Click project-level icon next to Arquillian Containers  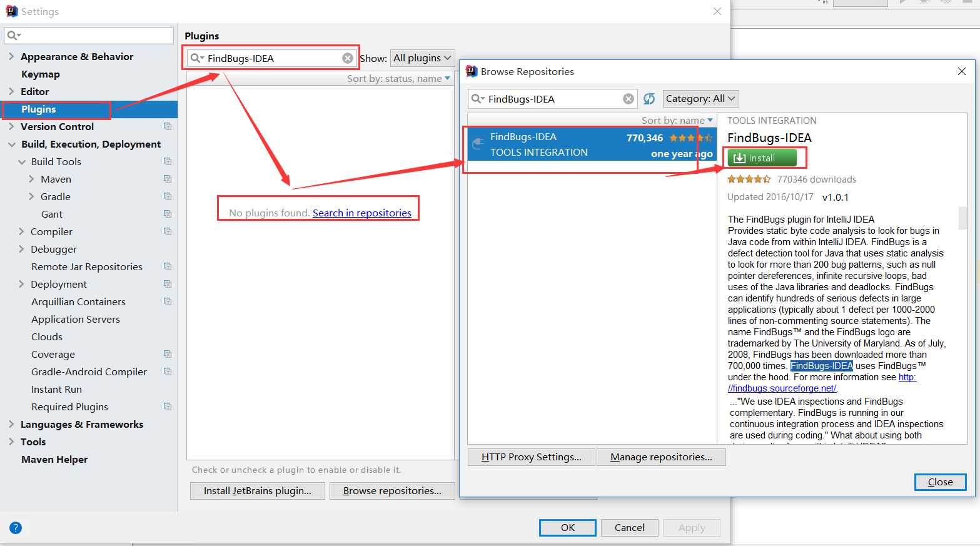coord(168,301)
